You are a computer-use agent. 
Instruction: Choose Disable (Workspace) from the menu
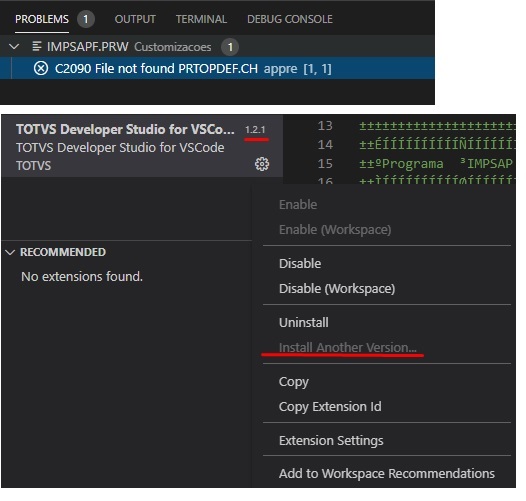click(337, 289)
